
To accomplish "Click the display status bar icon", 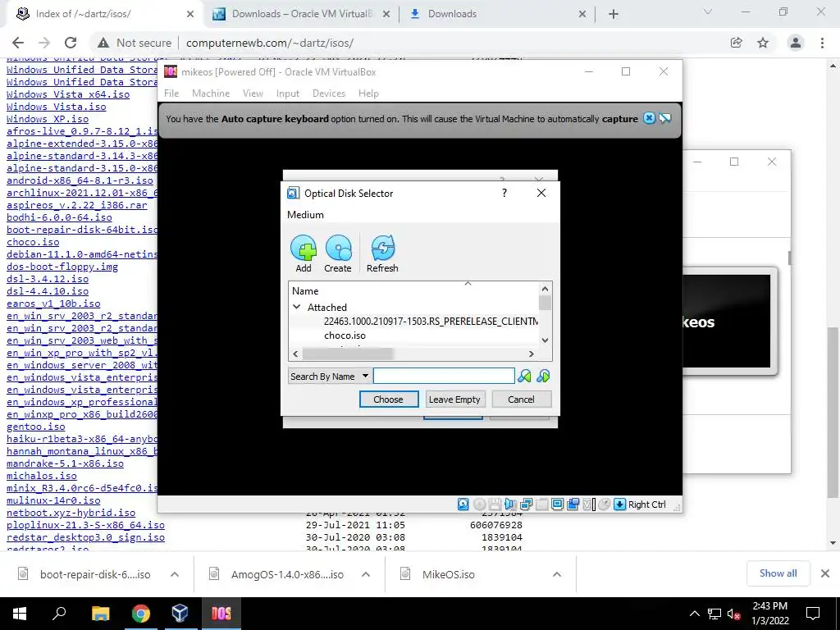I will pyautogui.click(x=557, y=504).
